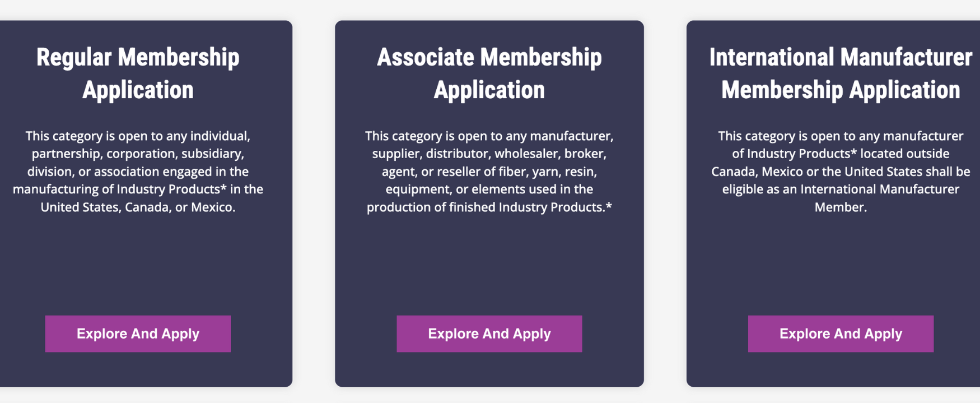Click the Regular Membership card panel
The height and width of the screenshot is (403, 980).
[137, 258]
